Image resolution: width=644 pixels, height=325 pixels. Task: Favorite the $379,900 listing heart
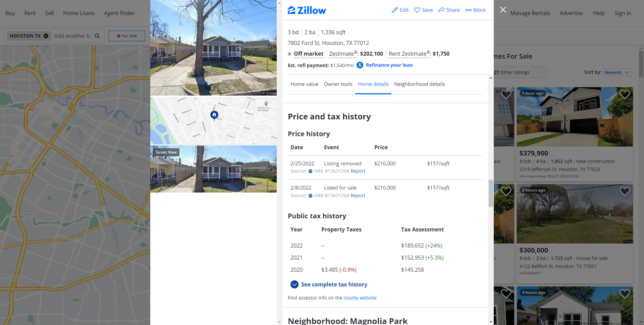click(x=625, y=94)
